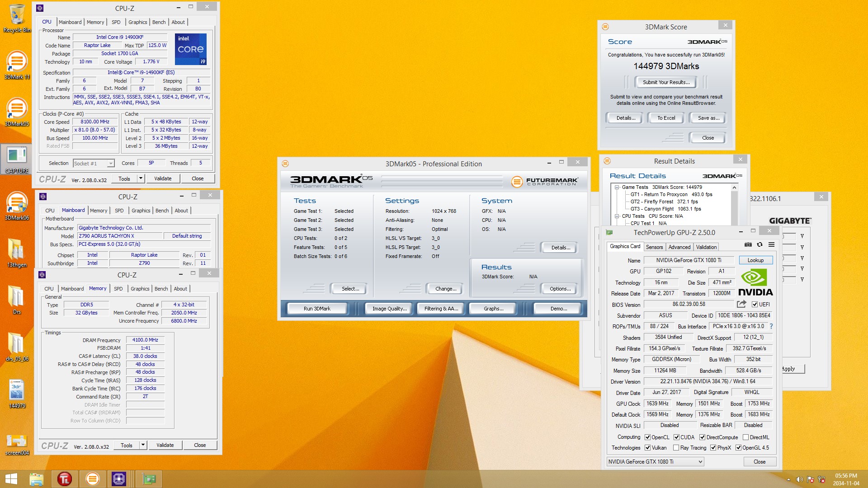The width and height of the screenshot is (868, 488).
Task: Toggle DirectCompute checkbox
Action: 702,437
